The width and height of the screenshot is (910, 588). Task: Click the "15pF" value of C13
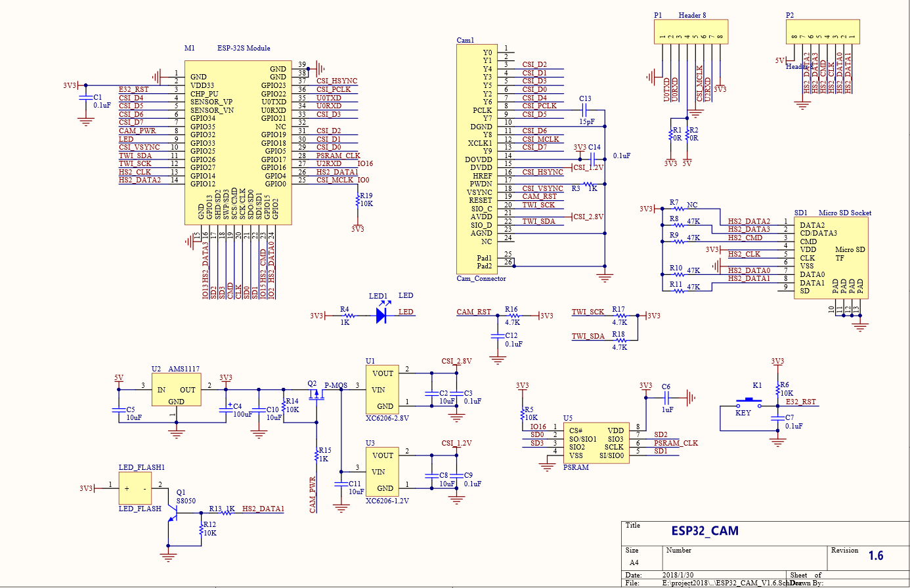click(x=587, y=121)
